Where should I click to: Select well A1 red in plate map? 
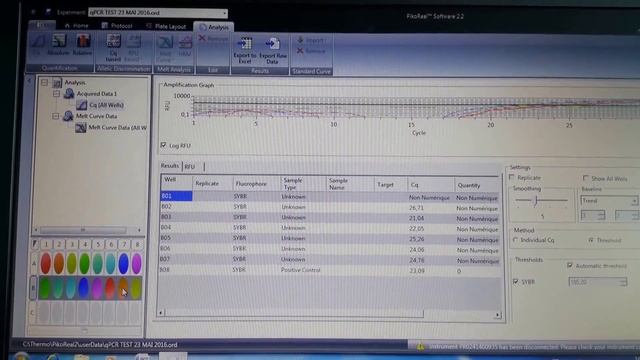pyautogui.click(x=46, y=263)
